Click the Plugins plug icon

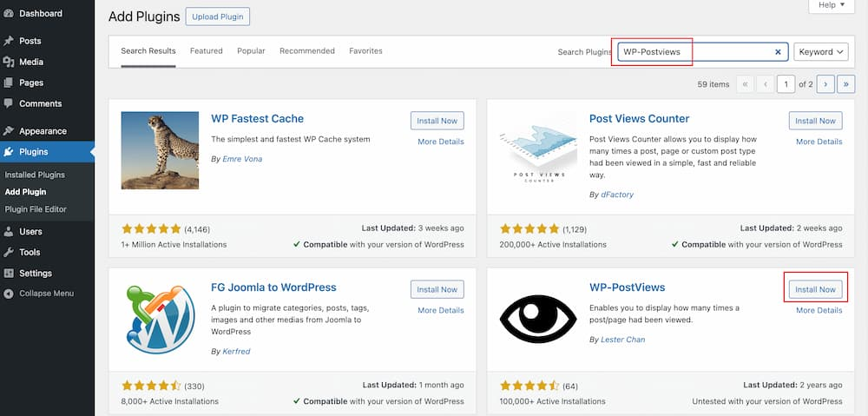pyautogui.click(x=9, y=152)
